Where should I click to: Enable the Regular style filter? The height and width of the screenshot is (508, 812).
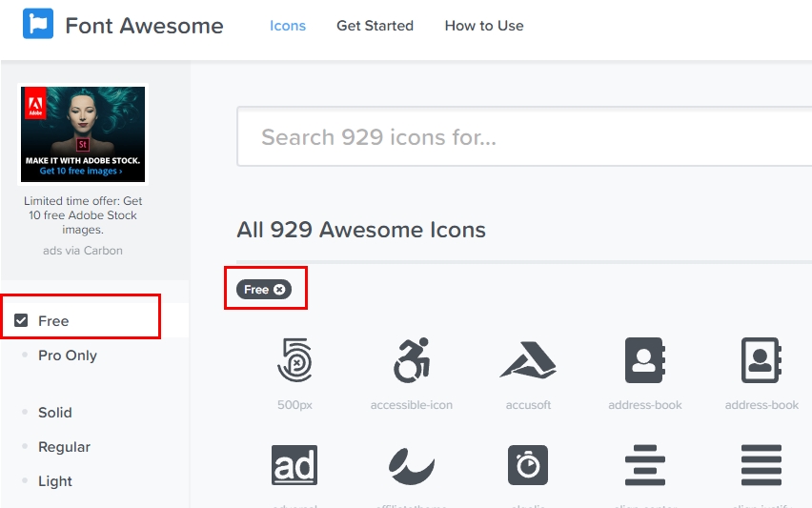(64, 447)
